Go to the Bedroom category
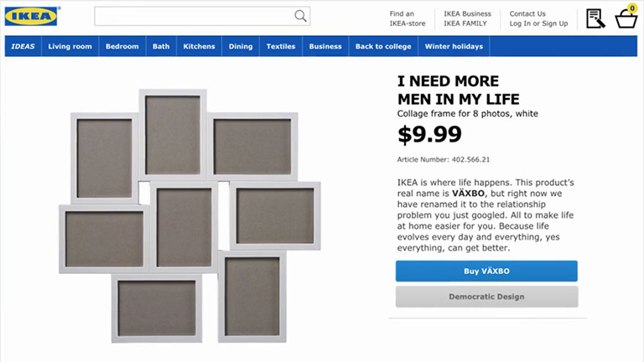644x362 pixels. (x=122, y=47)
